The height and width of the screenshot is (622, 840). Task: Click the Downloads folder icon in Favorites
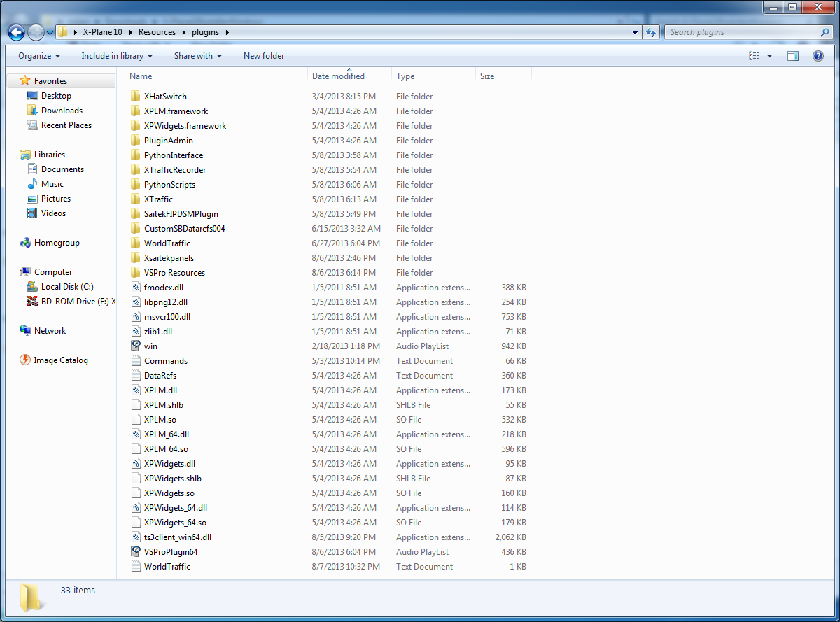coord(32,111)
